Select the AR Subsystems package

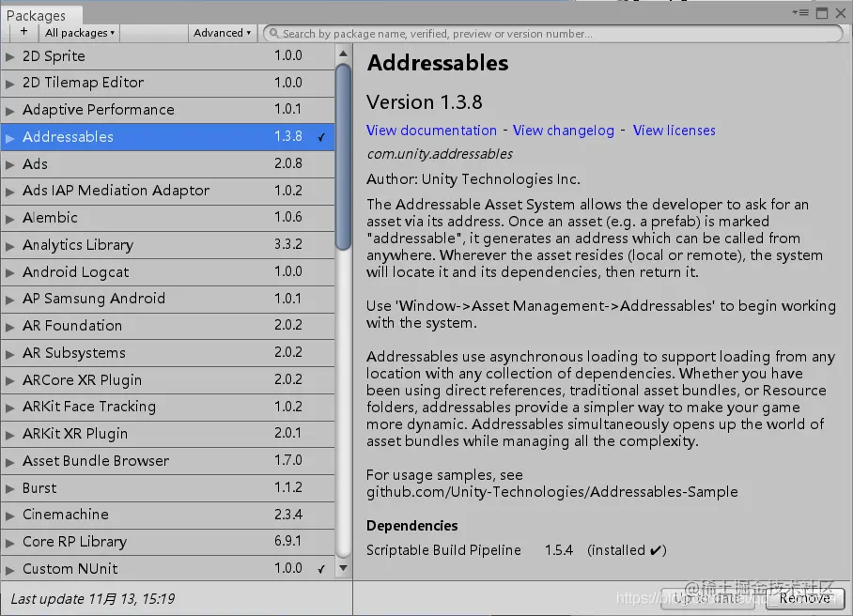point(167,353)
